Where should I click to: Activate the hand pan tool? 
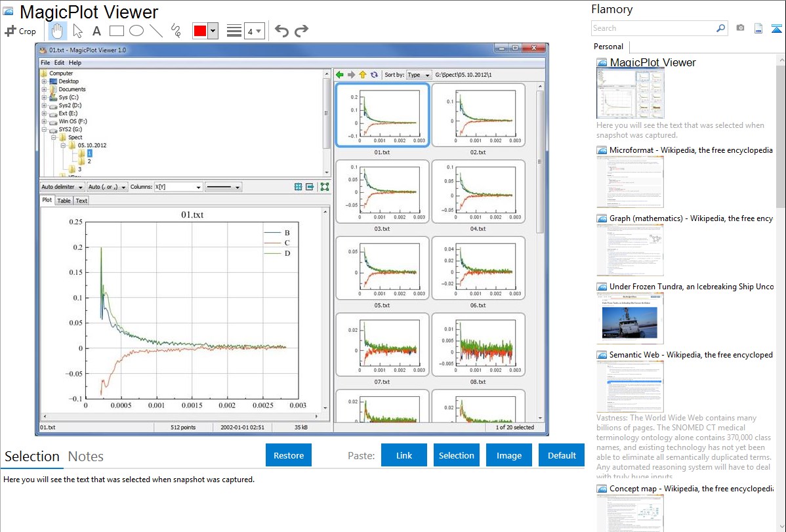[x=57, y=31]
